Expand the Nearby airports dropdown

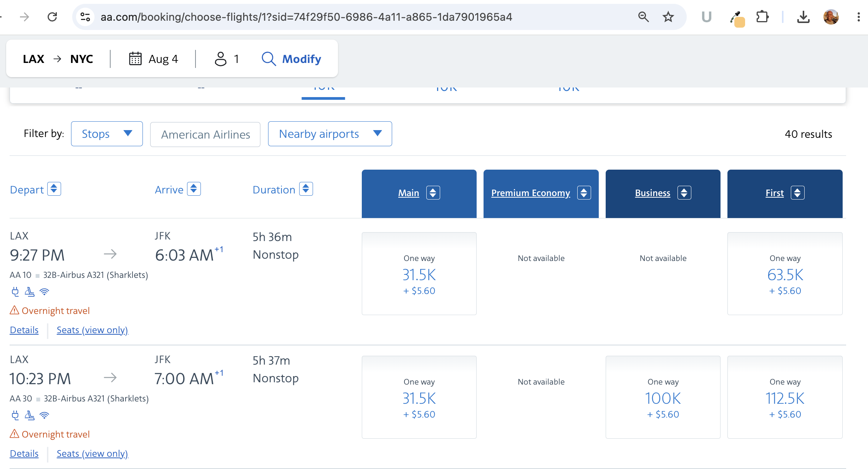[x=330, y=134]
